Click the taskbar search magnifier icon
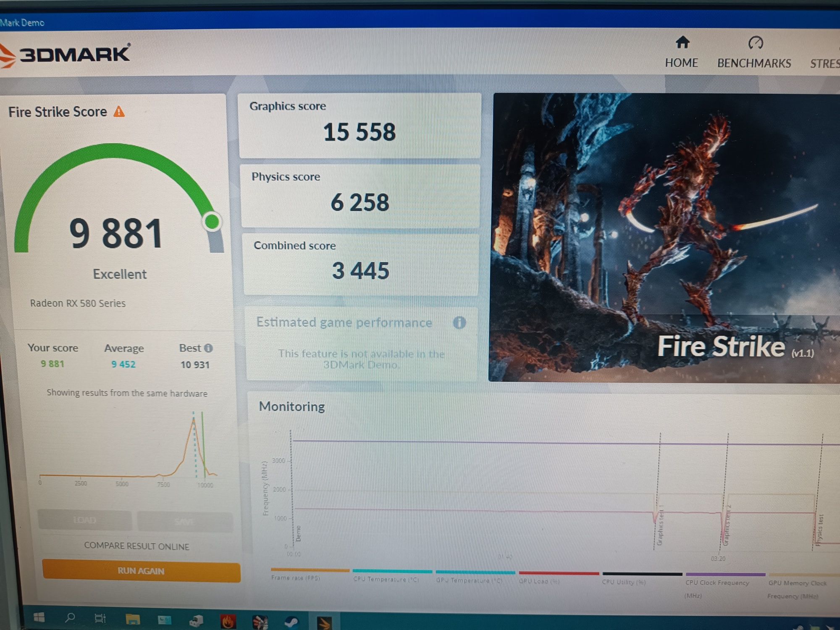 [x=70, y=618]
